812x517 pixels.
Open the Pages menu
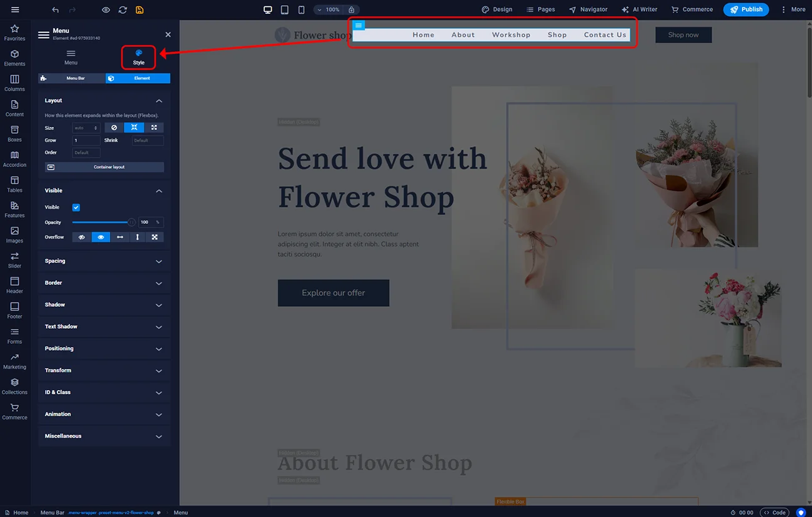pyautogui.click(x=540, y=9)
